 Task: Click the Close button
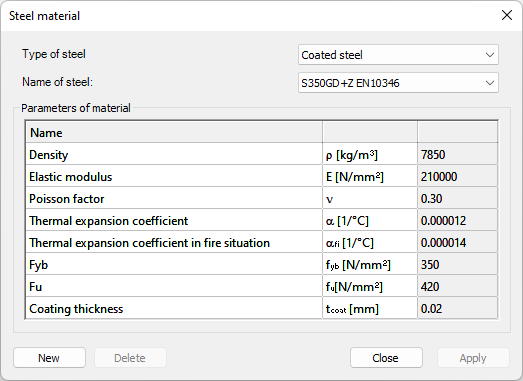click(386, 358)
